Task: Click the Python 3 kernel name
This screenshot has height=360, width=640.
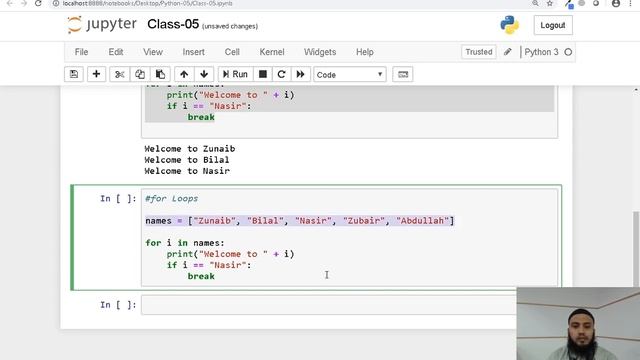Action: click(541, 52)
